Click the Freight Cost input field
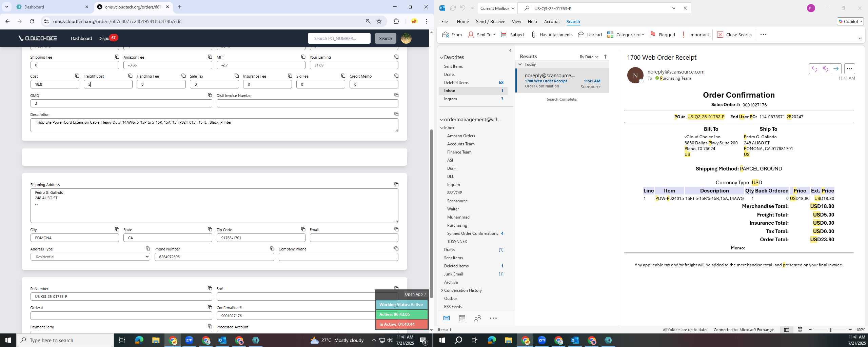868x347 pixels. tap(108, 84)
